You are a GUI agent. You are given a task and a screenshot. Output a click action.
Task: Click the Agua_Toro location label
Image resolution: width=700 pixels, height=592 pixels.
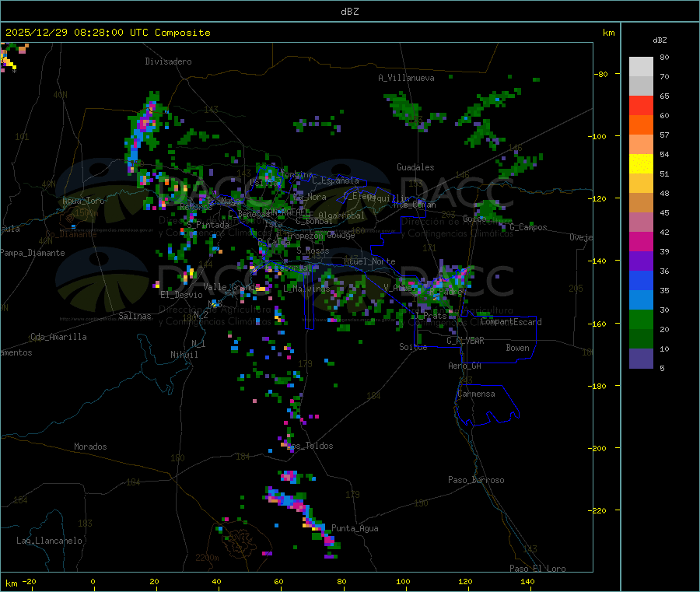point(83,201)
